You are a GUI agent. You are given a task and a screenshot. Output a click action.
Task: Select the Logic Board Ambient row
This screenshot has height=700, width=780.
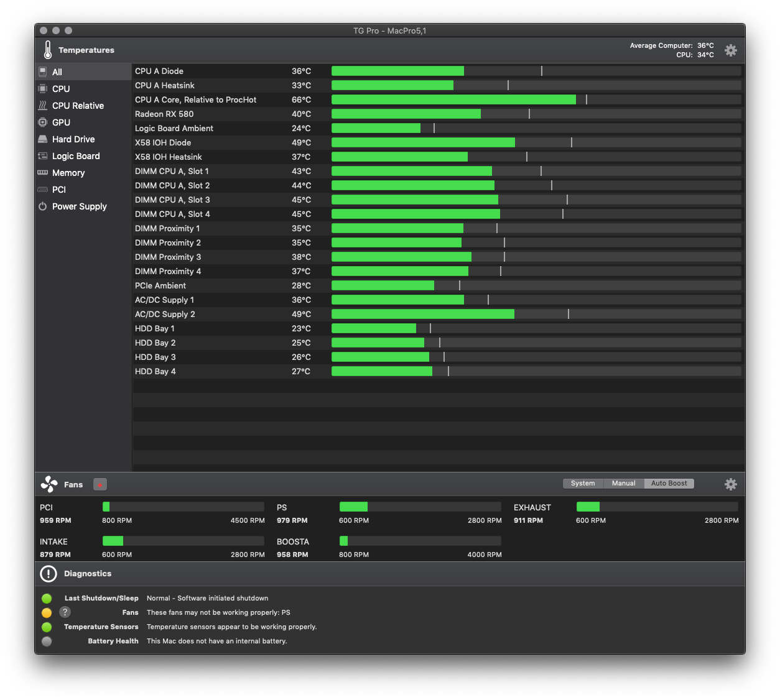[x=439, y=128]
